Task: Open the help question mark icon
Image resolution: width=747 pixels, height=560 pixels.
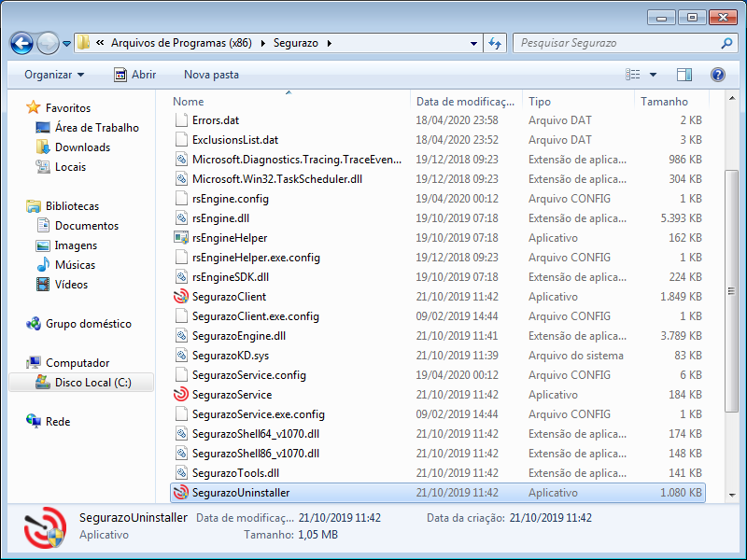Action: (x=717, y=75)
